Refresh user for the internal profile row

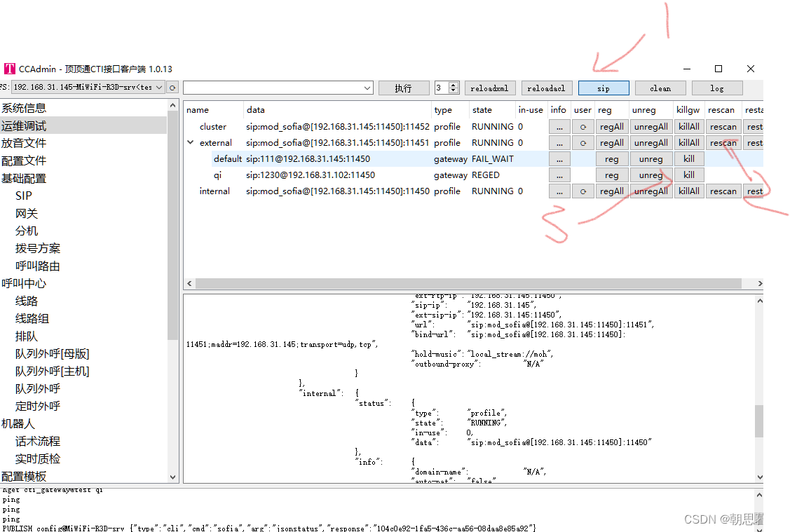(583, 191)
